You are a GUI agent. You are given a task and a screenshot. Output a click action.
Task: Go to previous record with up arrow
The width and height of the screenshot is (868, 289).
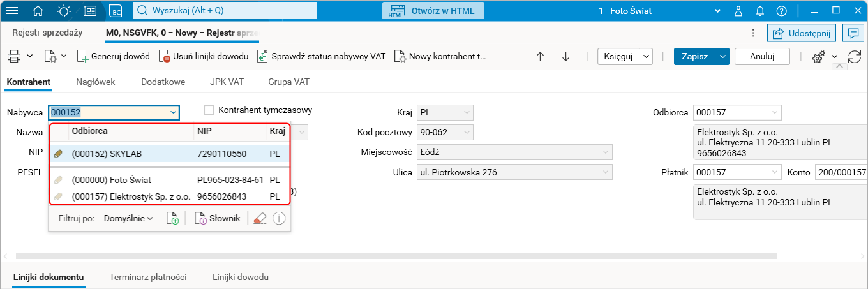[x=540, y=56]
